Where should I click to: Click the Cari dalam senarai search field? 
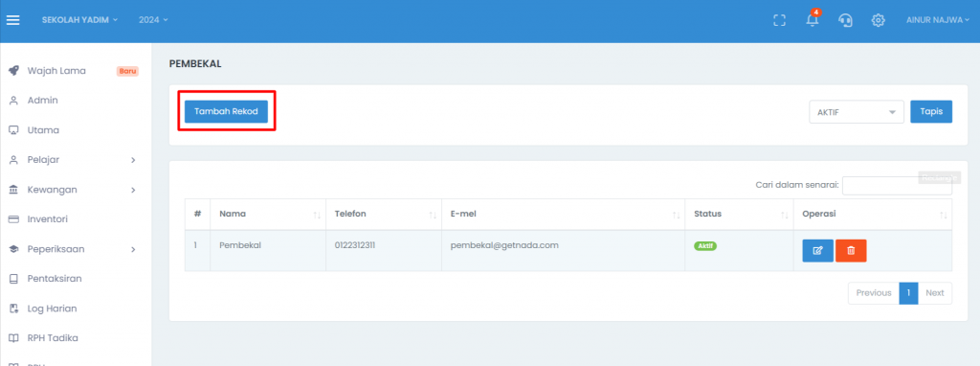point(897,186)
